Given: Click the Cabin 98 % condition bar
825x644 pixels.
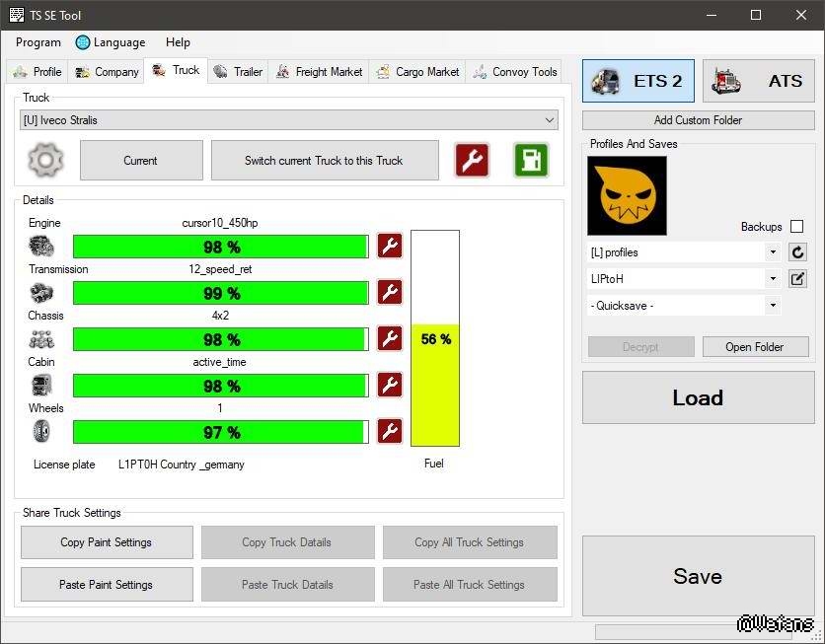Looking at the screenshot, I should [221, 386].
